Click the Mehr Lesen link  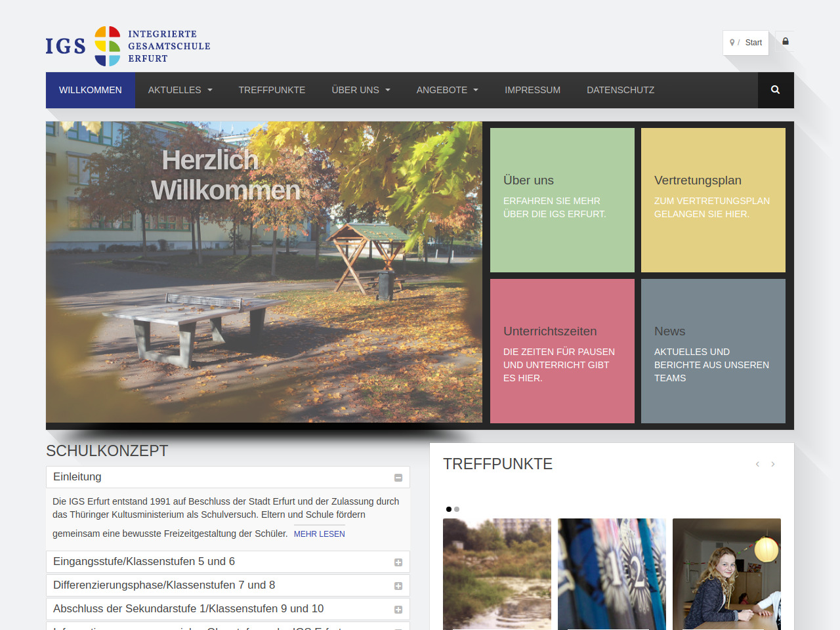coord(319,534)
